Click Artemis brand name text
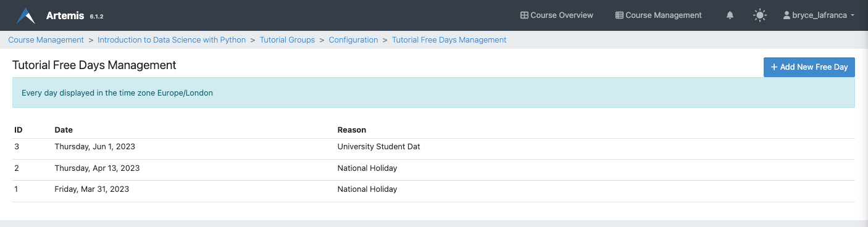Image resolution: width=868 pixels, height=227 pixels. coord(65,15)
